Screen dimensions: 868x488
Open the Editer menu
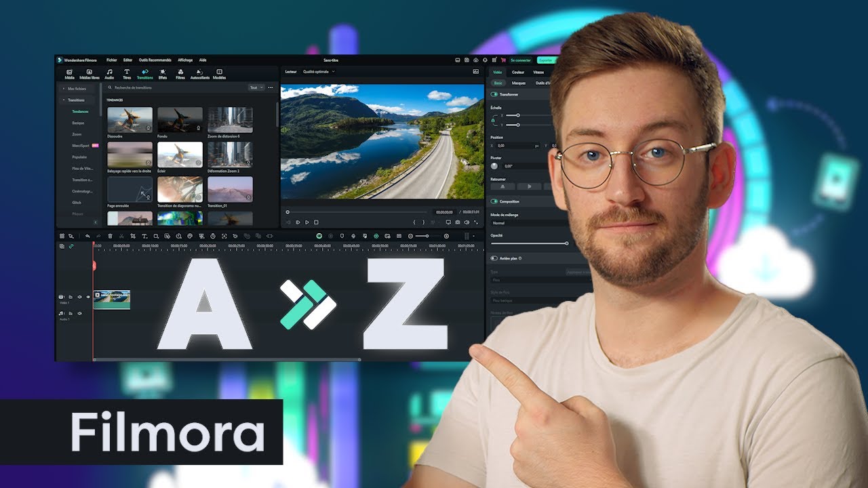tap(128, 60)
